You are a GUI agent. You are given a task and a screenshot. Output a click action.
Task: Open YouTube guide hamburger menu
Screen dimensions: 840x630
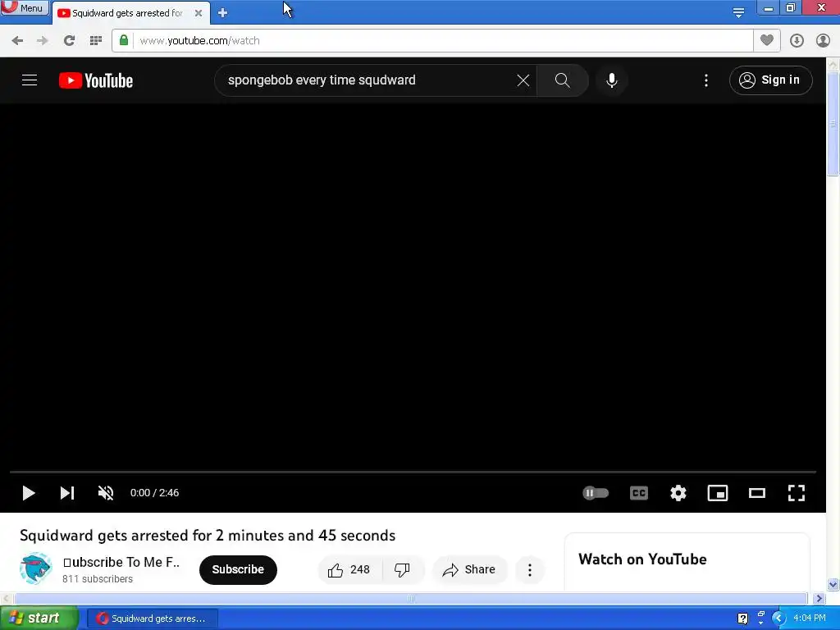pyautogui.click(x=30, y=80)
